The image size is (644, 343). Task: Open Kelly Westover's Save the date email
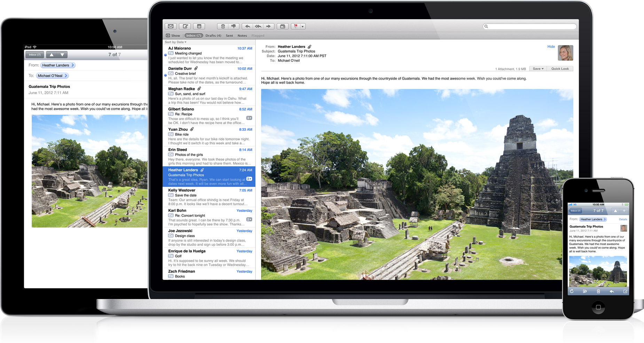click(x=209, y=197)
